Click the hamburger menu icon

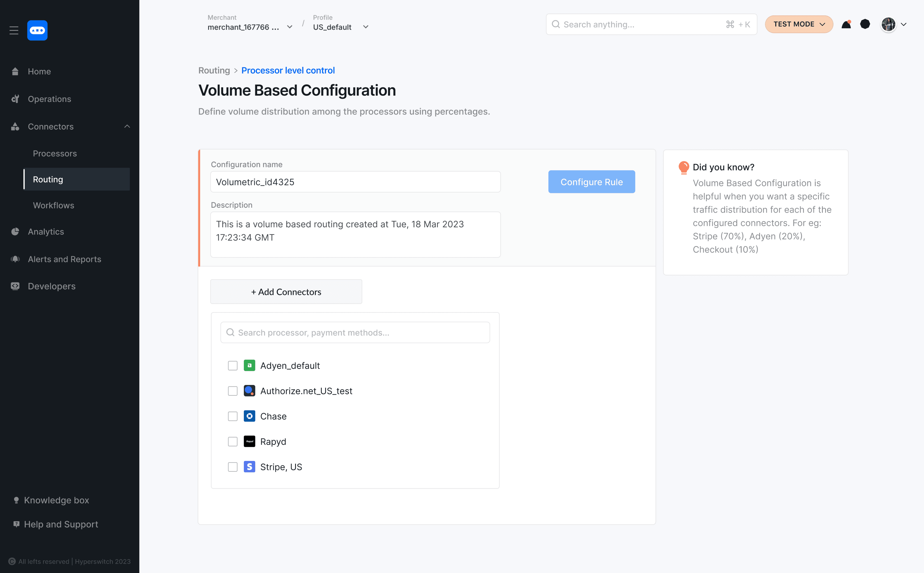click(x=14, y=30)
